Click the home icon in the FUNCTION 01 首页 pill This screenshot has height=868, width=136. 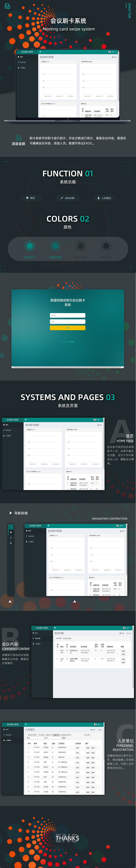[27, 198]
